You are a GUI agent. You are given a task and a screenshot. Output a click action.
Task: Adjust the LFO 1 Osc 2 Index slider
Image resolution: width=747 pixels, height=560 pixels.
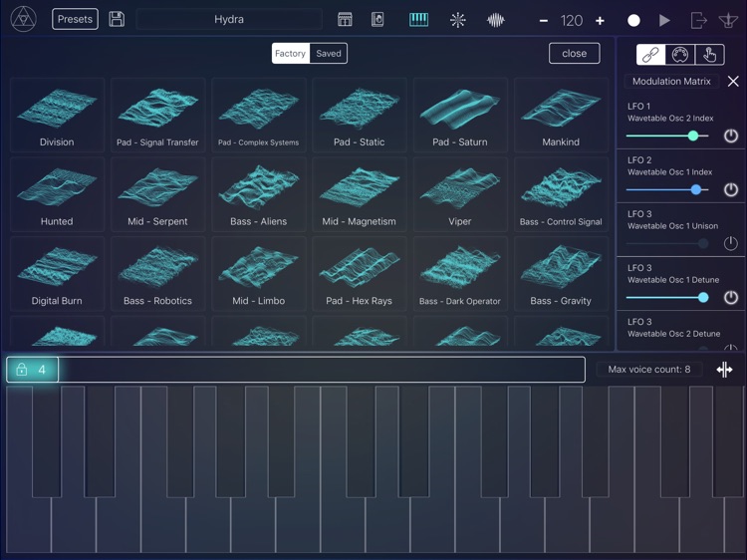click(x=667, y=136)
